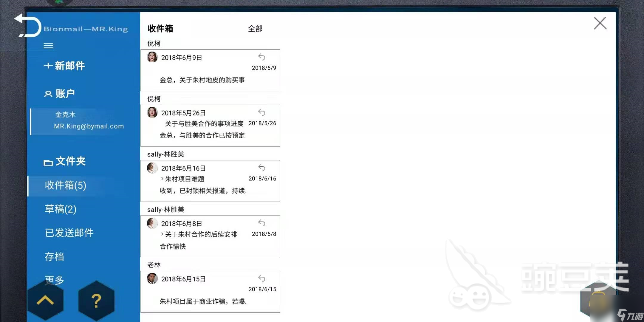Expand the 关于朱村合作的后续安排 thread chevron
The image size is (644, 322).
162,234
